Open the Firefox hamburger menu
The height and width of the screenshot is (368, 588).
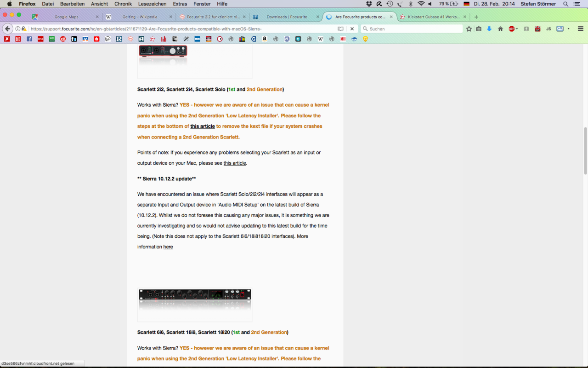tap(580, 29)
